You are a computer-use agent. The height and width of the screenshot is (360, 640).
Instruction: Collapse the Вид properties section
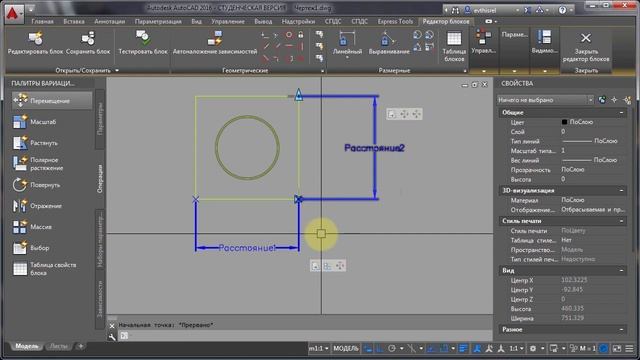(621, 270)
